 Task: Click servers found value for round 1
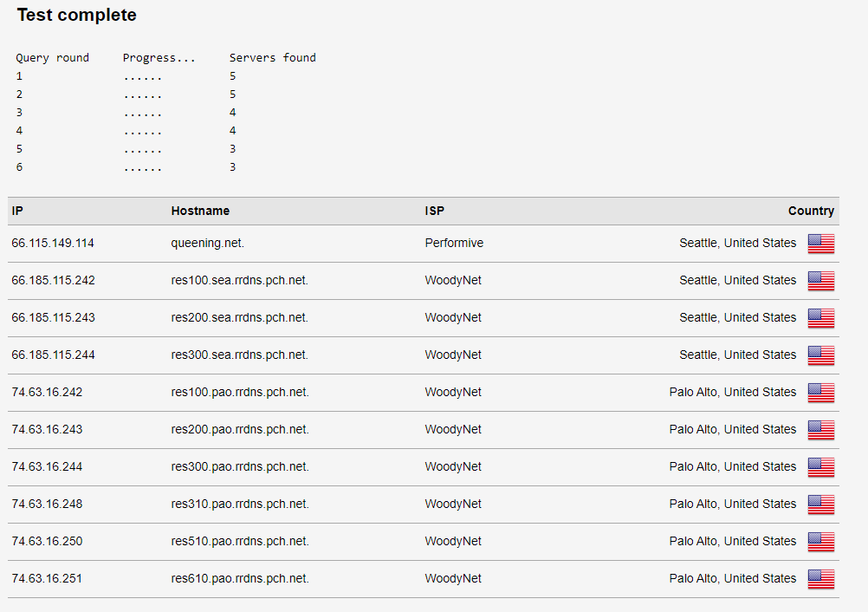coord(232,76)
